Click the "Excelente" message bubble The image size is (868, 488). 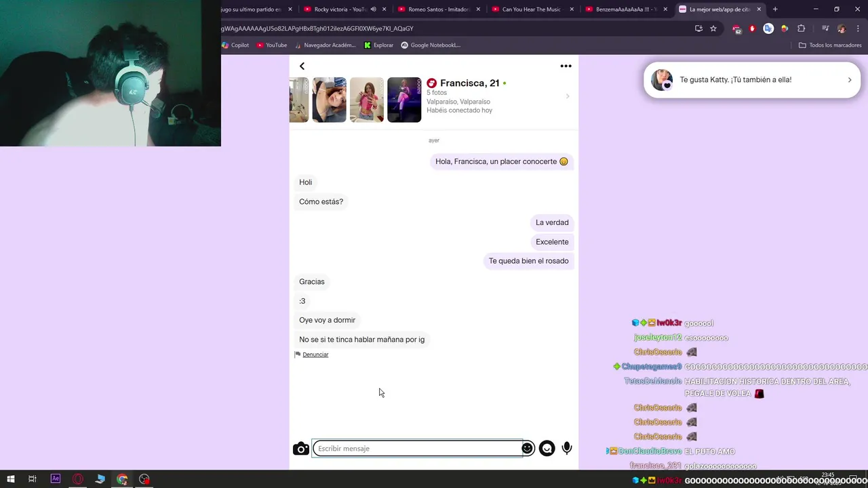pyautogui.click(x=552, y=242)
